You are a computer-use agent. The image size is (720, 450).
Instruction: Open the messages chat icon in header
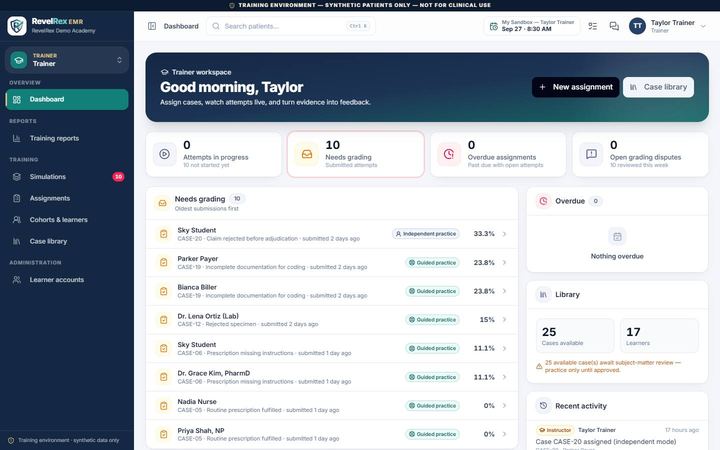point(614,26)
